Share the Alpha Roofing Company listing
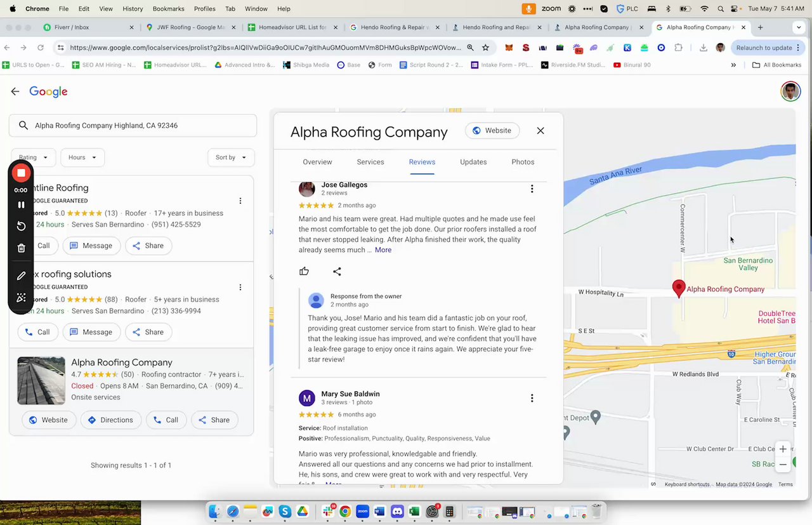 214,420
